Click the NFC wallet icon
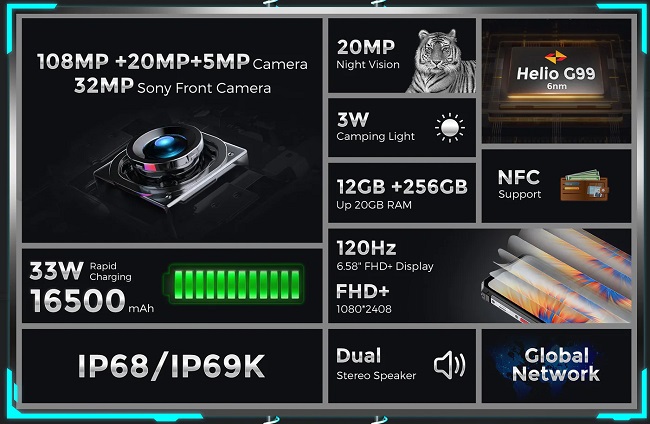 point(585,185)
